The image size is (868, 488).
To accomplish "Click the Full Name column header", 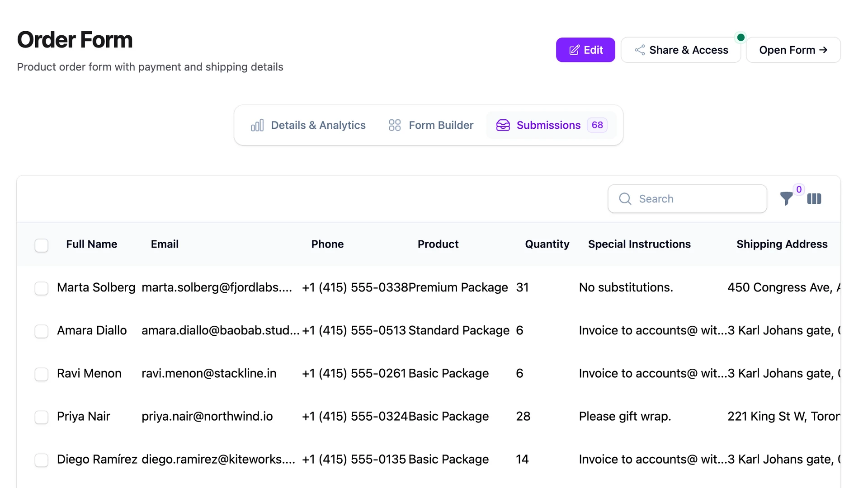I will (x=92, y=244).
